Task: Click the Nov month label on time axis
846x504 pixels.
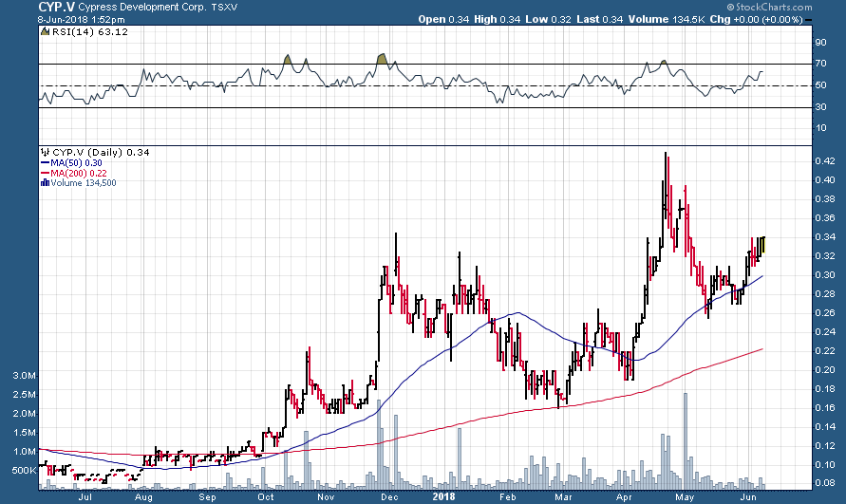Action: tap(326, 496)
